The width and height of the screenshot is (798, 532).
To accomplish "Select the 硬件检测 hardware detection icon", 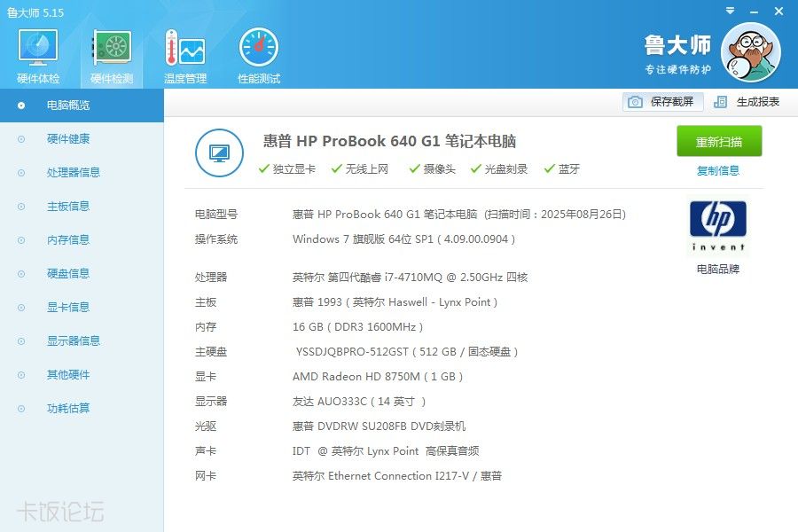I will tap(112, 50).
